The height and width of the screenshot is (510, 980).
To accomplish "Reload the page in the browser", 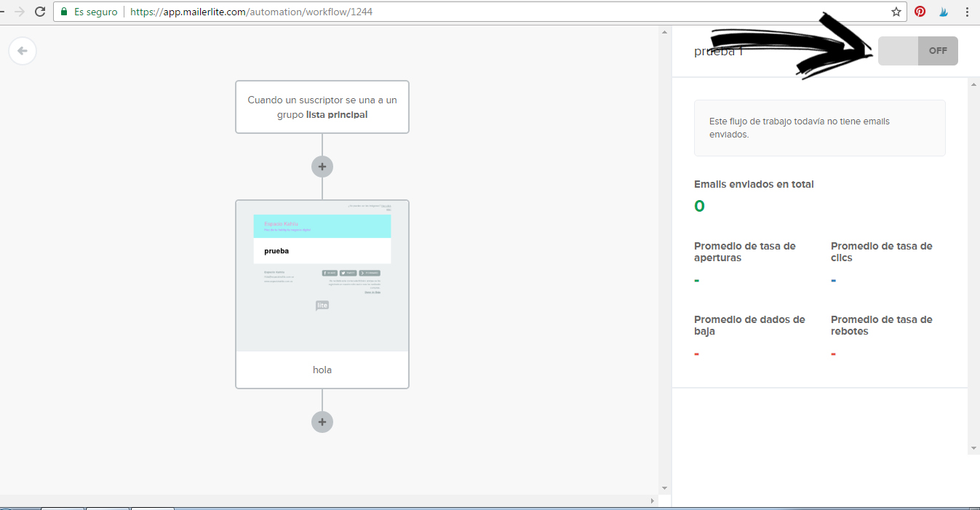I will pos(40,12).
